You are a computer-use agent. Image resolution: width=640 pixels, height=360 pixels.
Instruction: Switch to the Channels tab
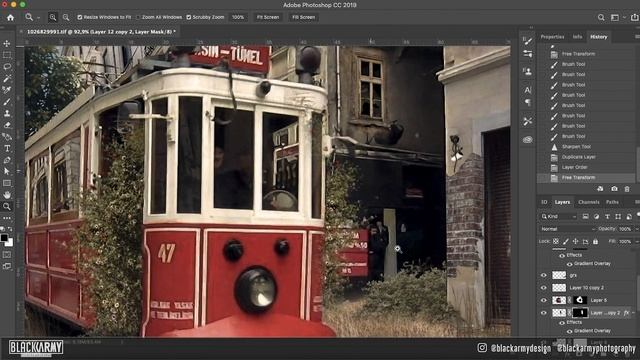pyautogui.click(x=589, y=202)
